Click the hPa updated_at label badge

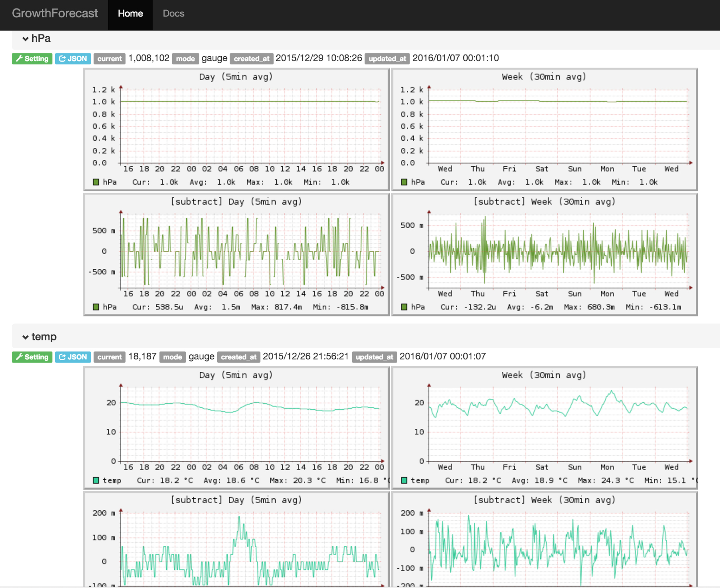(387, 59)
